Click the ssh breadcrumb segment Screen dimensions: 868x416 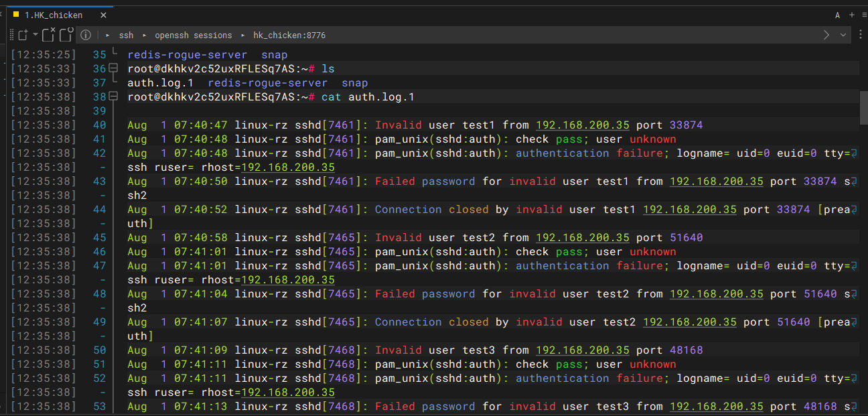click(126, 35)
